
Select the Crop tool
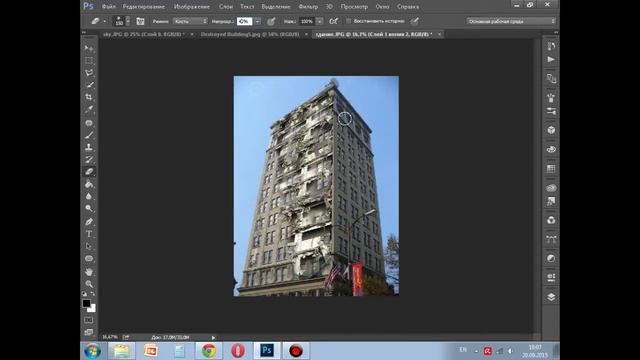coord(89,97)
